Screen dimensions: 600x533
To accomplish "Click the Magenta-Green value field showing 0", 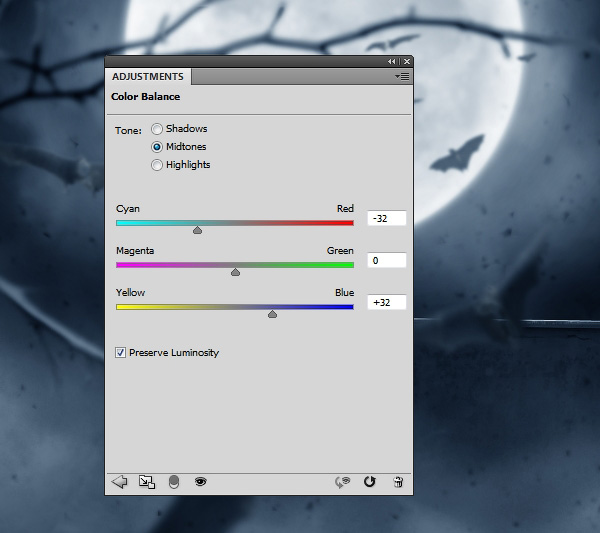I will pos(387,261).
